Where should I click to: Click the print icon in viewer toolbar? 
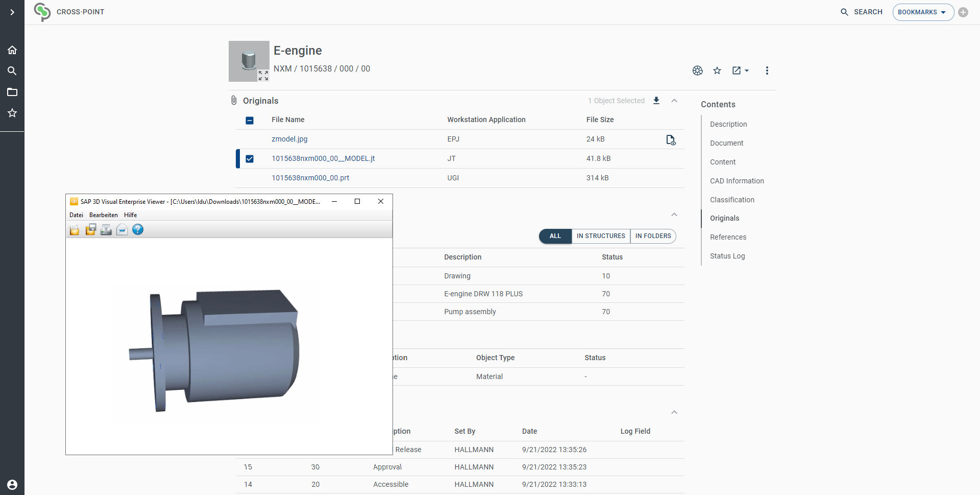[106, 230]
